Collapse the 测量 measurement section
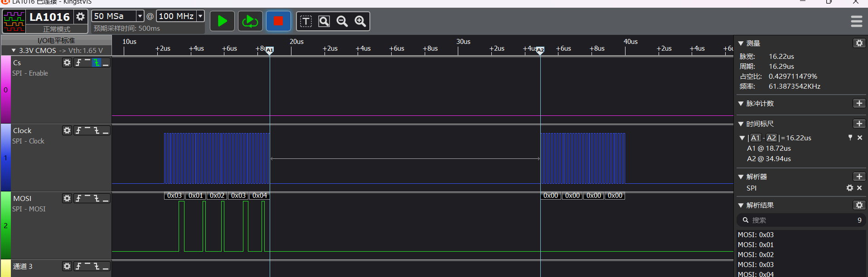Image resolution: width=868 pixels, height=277 pixels. click(x=741, y=43)
